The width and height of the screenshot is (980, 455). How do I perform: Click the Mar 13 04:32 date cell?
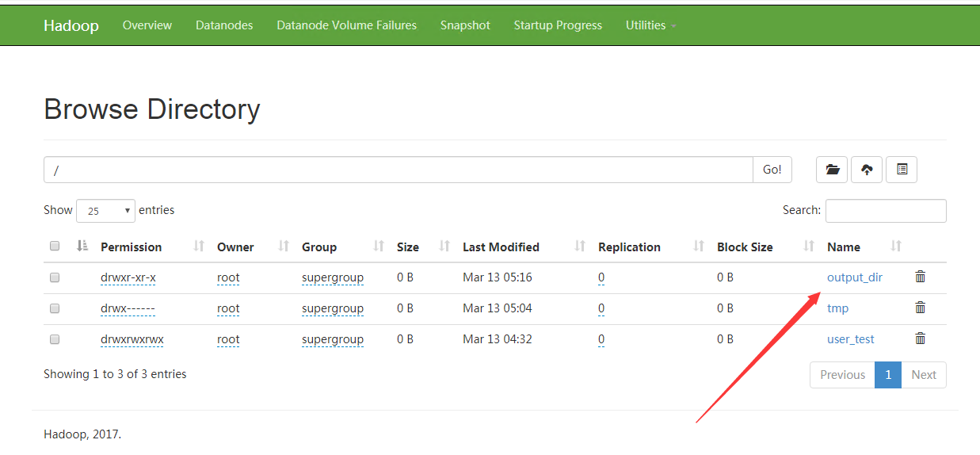498,339
